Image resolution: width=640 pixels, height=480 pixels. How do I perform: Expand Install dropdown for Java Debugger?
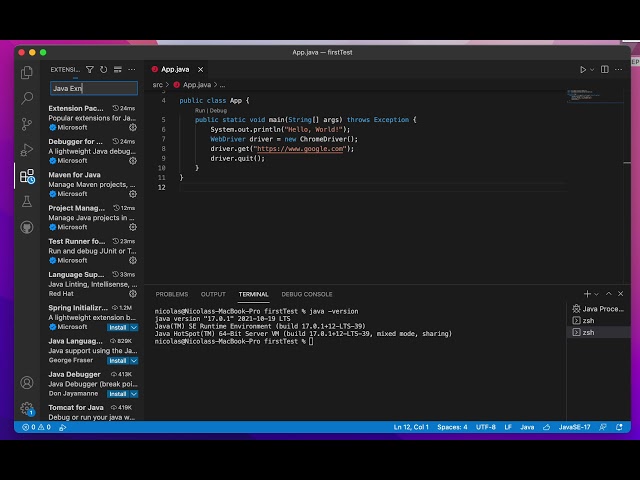pos(134,394)
